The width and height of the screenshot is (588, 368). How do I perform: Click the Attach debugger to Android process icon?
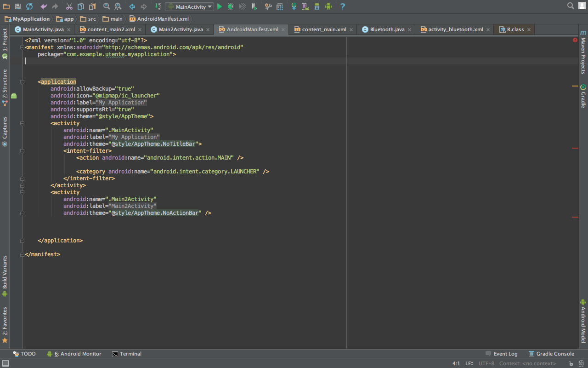(254, 6)
